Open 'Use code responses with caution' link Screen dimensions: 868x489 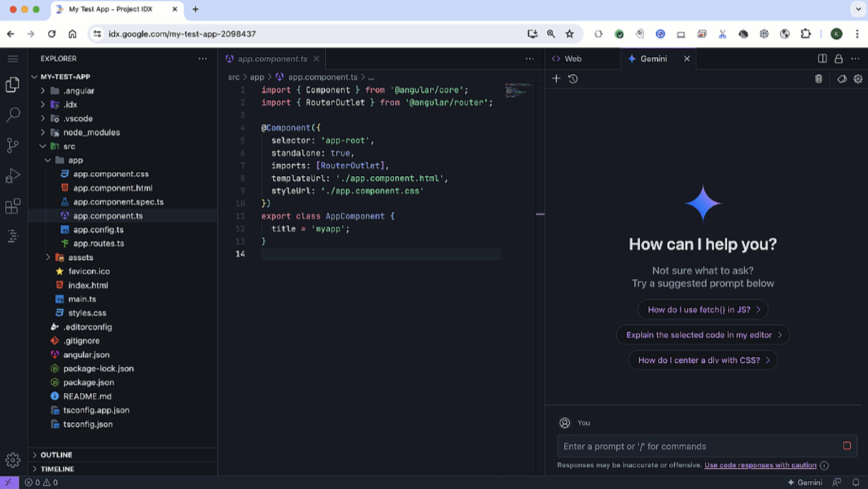point(760,465)
